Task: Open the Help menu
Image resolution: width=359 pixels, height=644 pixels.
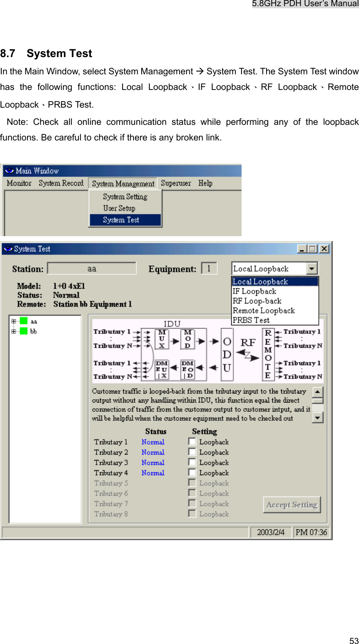Action: pos(205,183)
